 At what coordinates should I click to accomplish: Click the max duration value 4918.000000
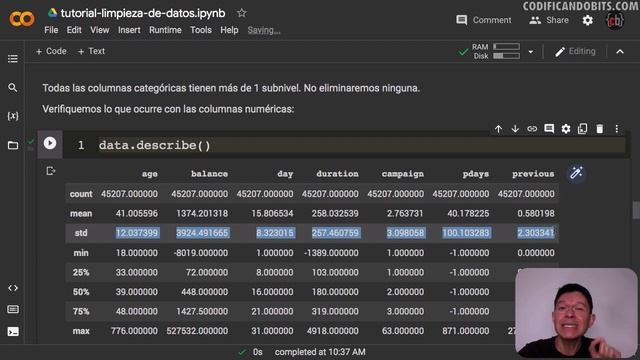coord(333,331)
